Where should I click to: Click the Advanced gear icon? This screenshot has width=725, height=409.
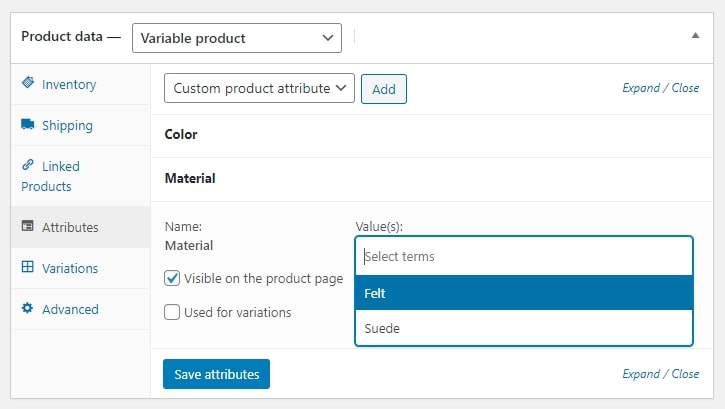click(x=28, y=309)
